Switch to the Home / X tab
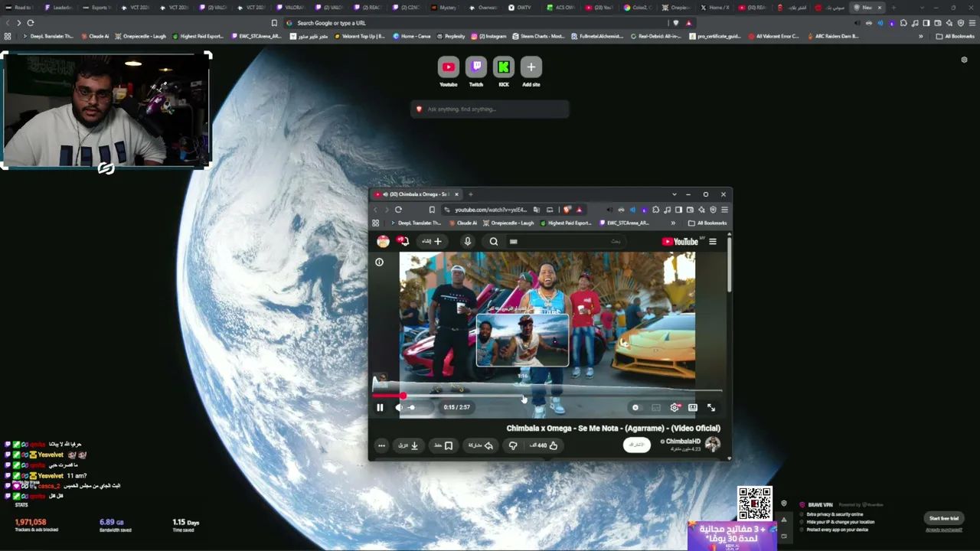The width and height of the screenshot is (980, 551). point(714,8)
